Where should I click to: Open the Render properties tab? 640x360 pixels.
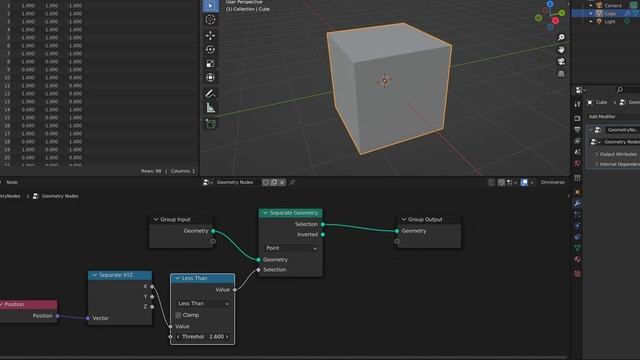pos(577,118)
